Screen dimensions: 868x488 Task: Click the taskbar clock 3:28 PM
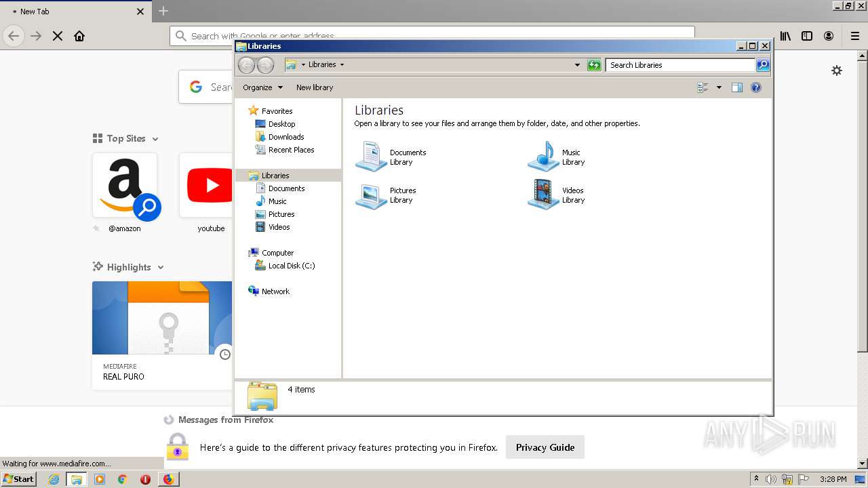coord(833,479)
